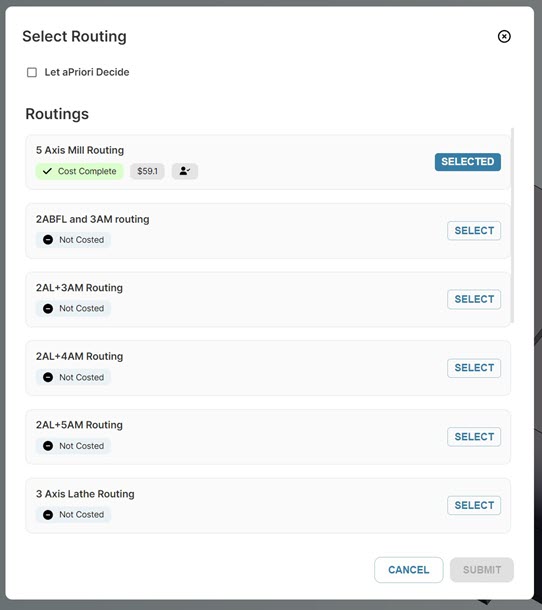Select the 2AL+4AM Routing option
Viewport: 542px width, 610px height.
(474, 368)
